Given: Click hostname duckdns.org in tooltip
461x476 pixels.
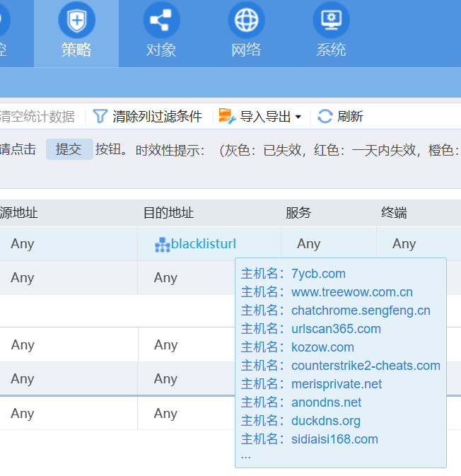Looking at the screenshot, I should coord(326,421).
